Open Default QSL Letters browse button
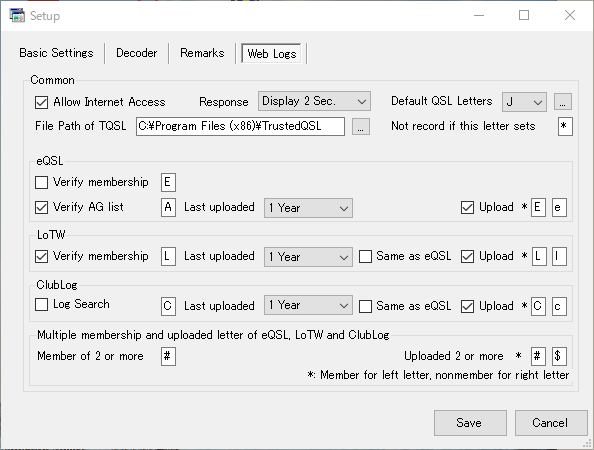Screen dimensions: 594x450 (x=563, y=102)
